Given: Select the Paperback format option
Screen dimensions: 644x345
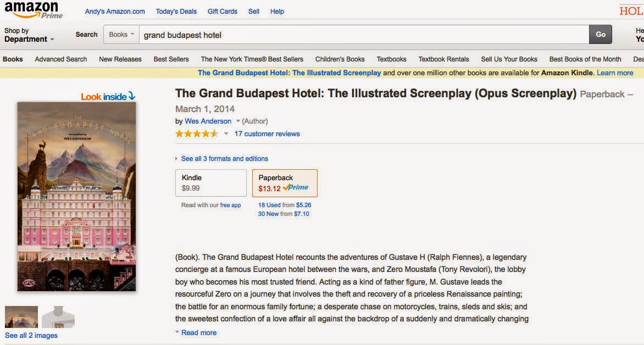Looking at the screenshot, I should pyautogui.click(x=284, y=182).
